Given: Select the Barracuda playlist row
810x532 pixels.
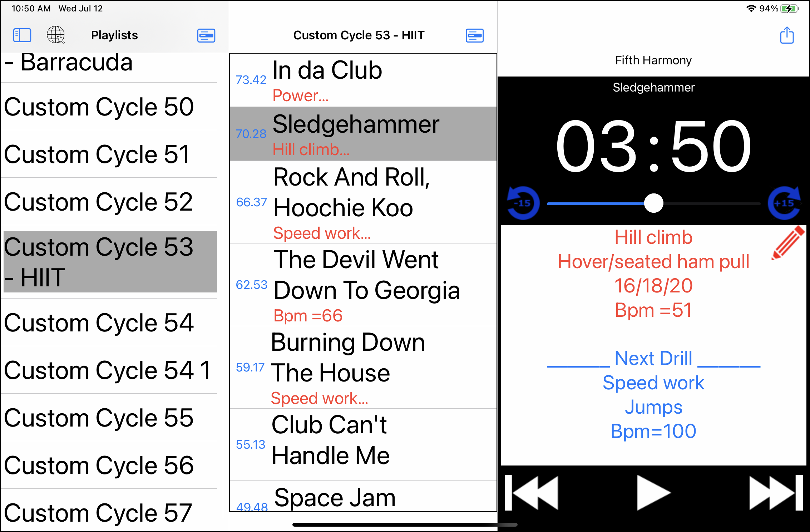Looking at the screenshot, I should pyautogui.click(x=109, y=68).
